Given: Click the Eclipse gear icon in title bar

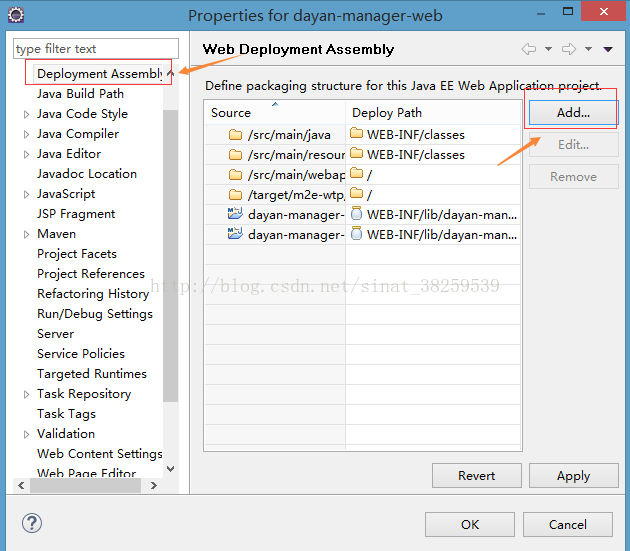Looking at the screenshot, I should pos(16,16).
